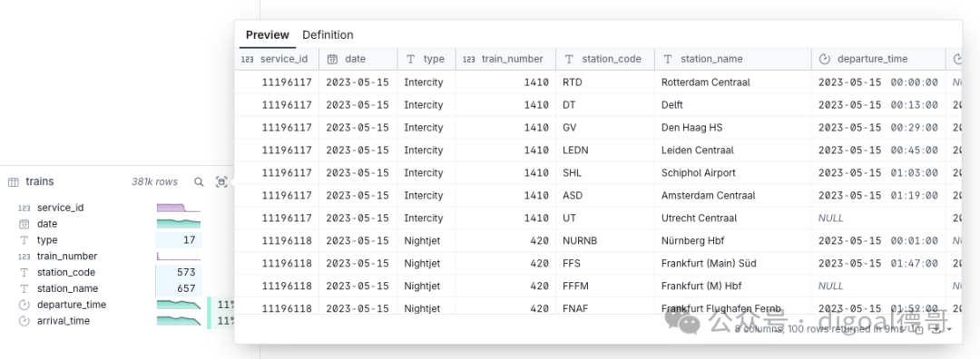Image resolution: width=980 pixels, height=359 pixels.
Task: Click the date column header in preview
Action: click(x=358, y=59)
